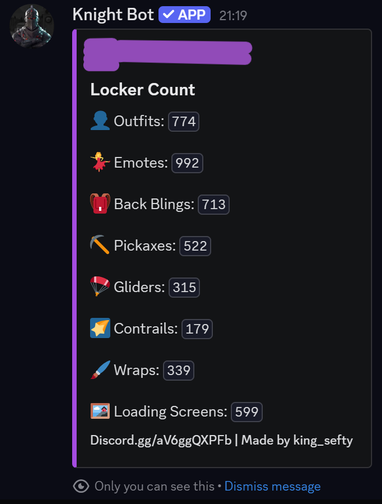The width and height of the screenshot is (382, 504).
Task: Click the blue bust Outfits emoji
Action: (x=100, y=121)
